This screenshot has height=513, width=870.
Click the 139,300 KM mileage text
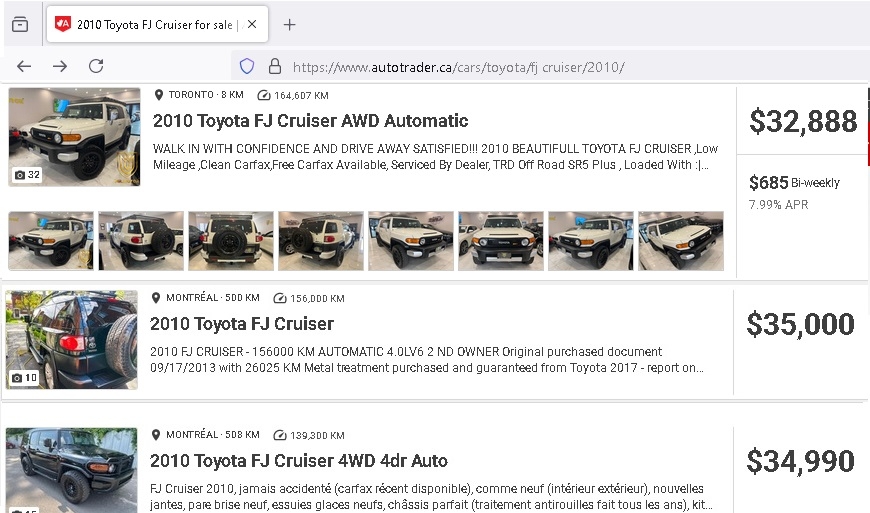coord(317,435)
